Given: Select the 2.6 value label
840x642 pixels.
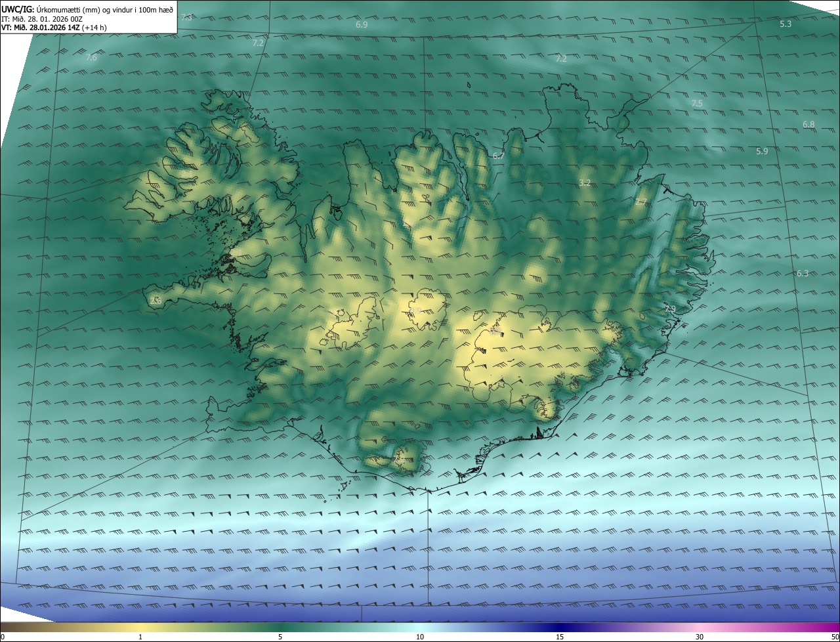Looking at the screenshot, I should [155, 301].
